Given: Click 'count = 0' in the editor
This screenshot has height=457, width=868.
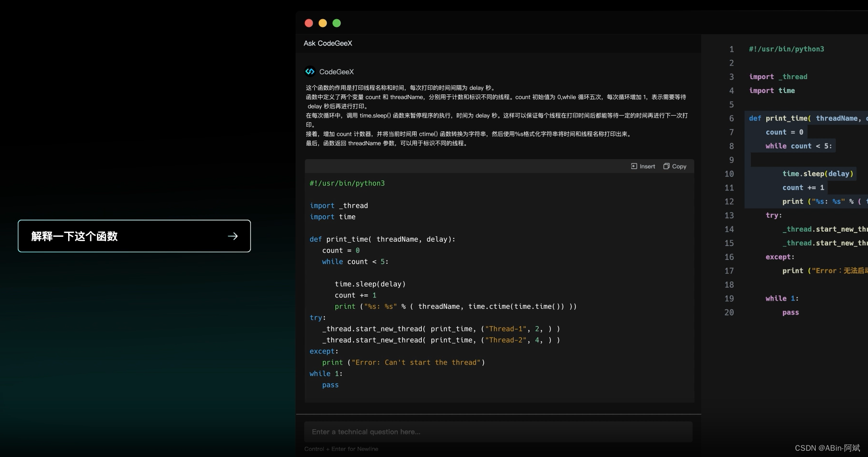Looking at the screenshot, I should [x=785, y=132].
